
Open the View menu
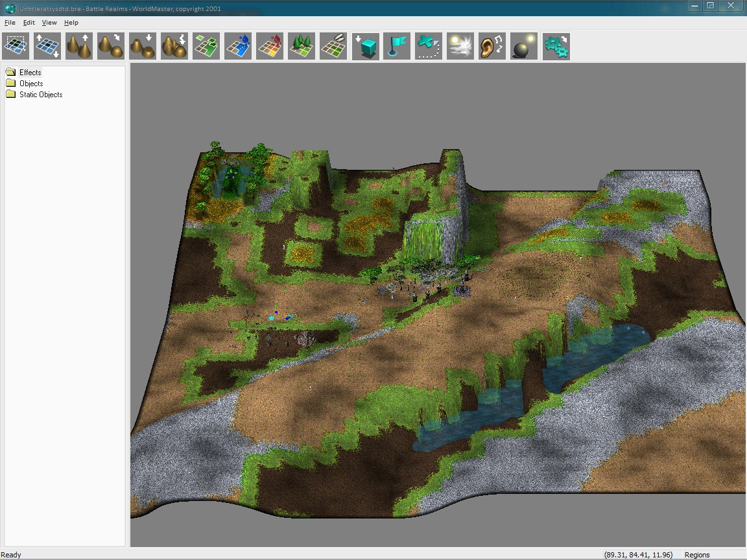coord(49,23)
